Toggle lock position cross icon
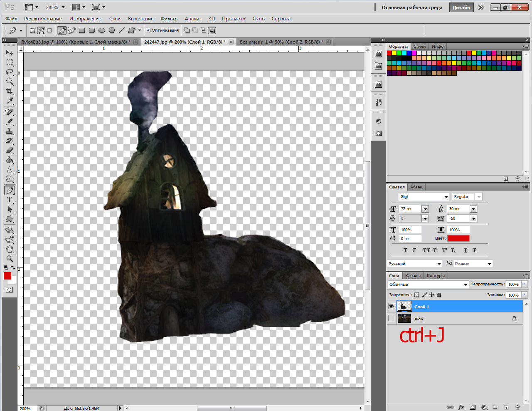This screenshot has width=532, height=411. 432,295
